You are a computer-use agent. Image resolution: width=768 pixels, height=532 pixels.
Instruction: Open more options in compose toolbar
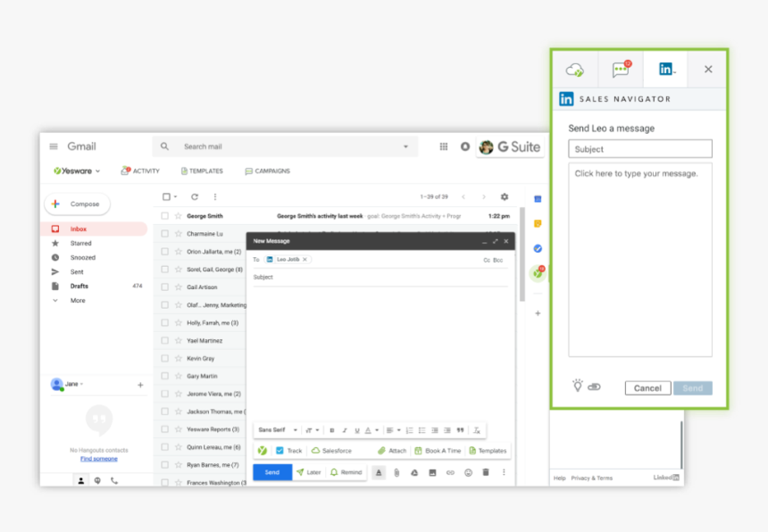click(x=504, y=472)
